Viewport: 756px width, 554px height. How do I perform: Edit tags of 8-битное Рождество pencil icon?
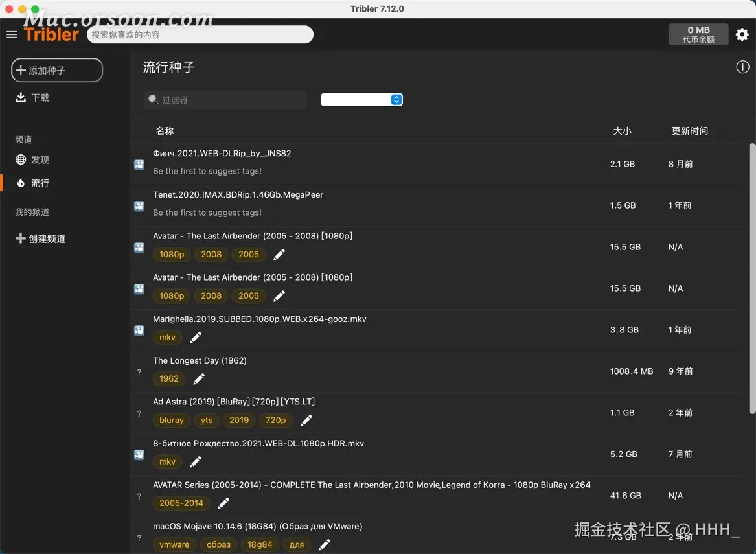pos(195,462)
